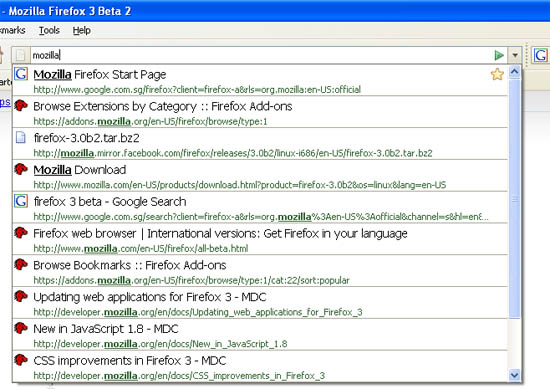The height and width of the screenshot is (389, 550).
Task: Click the Updating_web_applications_for_Firefox_3 URL
Action: click(x=198, y=312)
